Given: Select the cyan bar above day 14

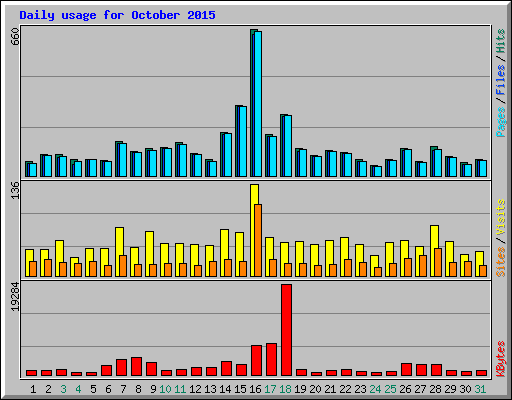Looking at the screenshot, I should point(228,155).
